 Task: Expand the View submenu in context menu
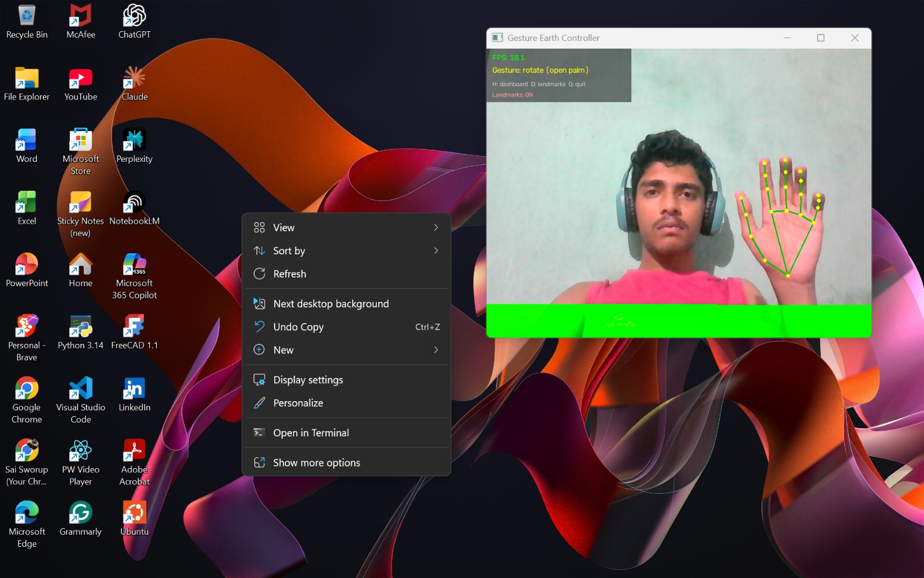pyautogui.click(x=346, y=228)
